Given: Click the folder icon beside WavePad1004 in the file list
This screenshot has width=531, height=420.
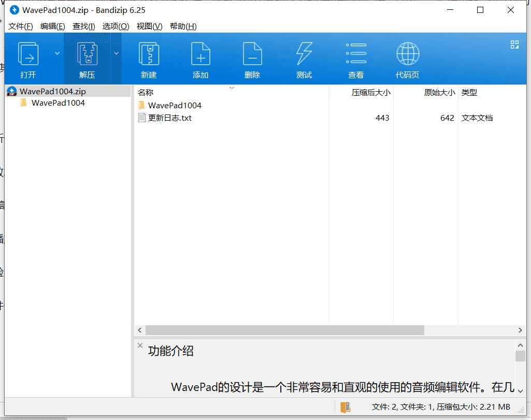Looking at the screenshot, I should (142, 105).
